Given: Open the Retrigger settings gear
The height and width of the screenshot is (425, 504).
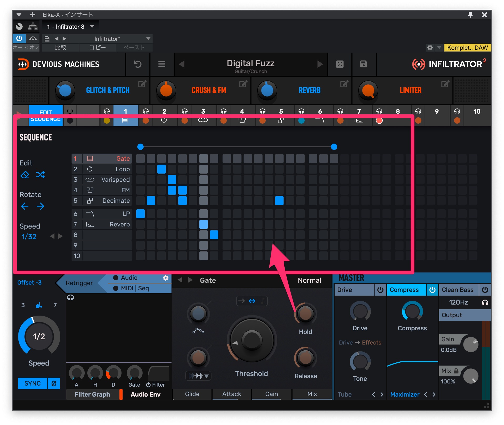Looking at the screenshot, I should point(165,278).
